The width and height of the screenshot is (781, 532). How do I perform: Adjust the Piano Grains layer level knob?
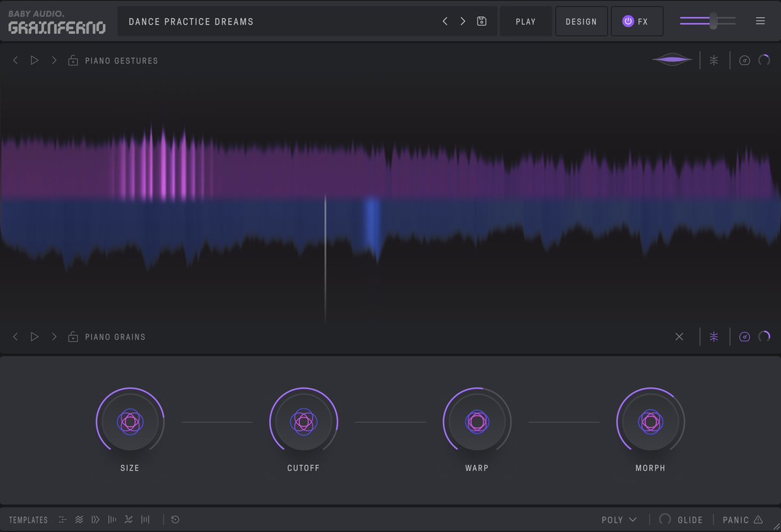764,337
